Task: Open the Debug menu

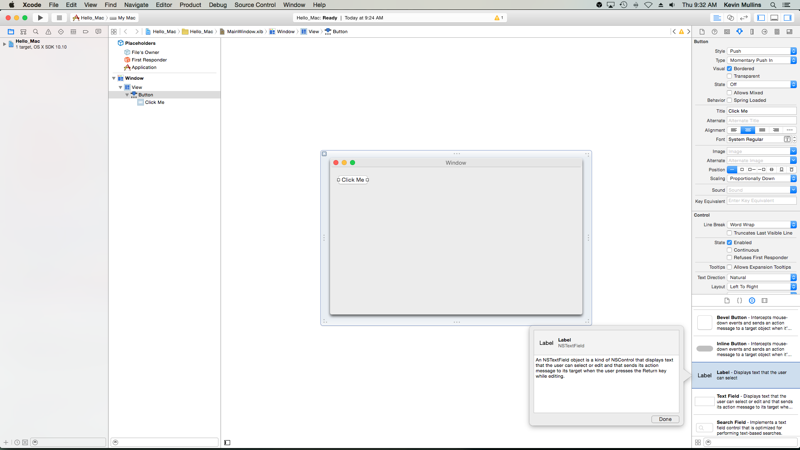Action: [x=217, y=5]
